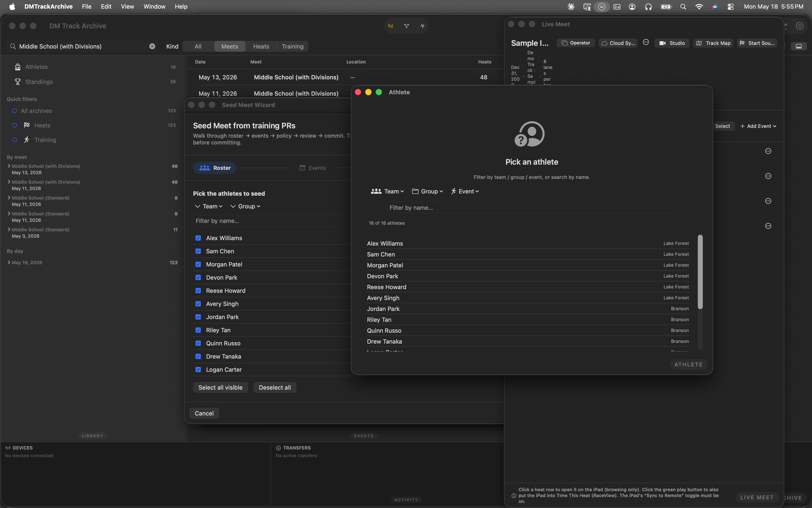Screen dimensions: 812x508
Task: Open macOS Spotlight search in the menu bar
Action: pos(683,7)
